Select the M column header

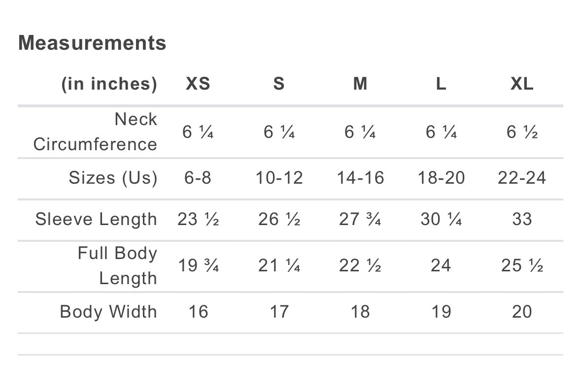pos(360,84)
